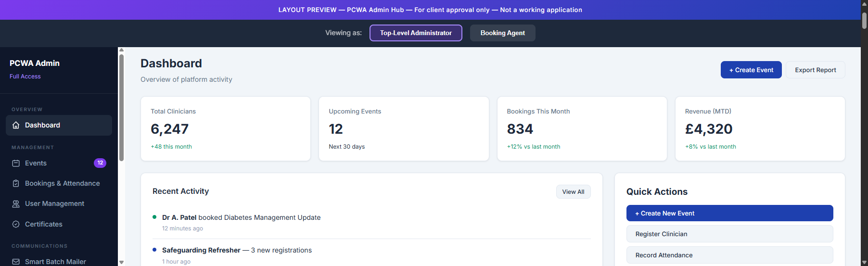Click the Total Clinicians value 6,247
This screenshot has height=266, width=868.
[x=169, y=129]
